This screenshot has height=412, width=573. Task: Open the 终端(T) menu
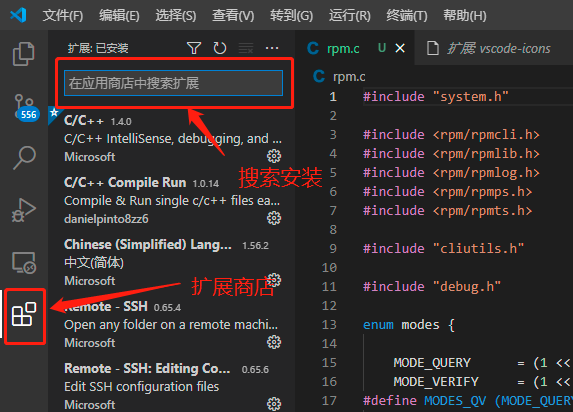(x=407, y=16)
